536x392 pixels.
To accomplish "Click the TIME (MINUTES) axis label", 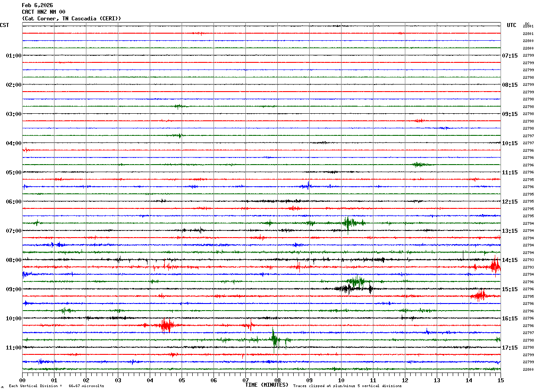I will click(x=267, y=385).
